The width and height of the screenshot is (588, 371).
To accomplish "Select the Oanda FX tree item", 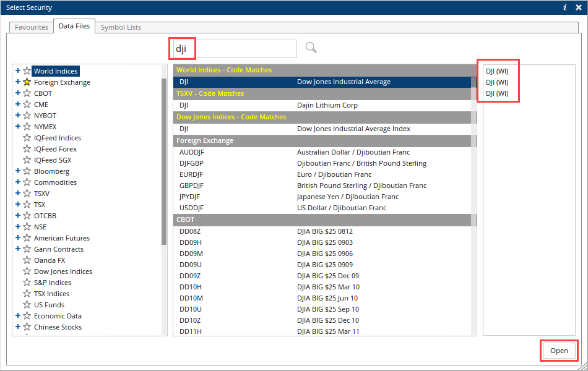I will pyautogui.click(x=50, y=260).
